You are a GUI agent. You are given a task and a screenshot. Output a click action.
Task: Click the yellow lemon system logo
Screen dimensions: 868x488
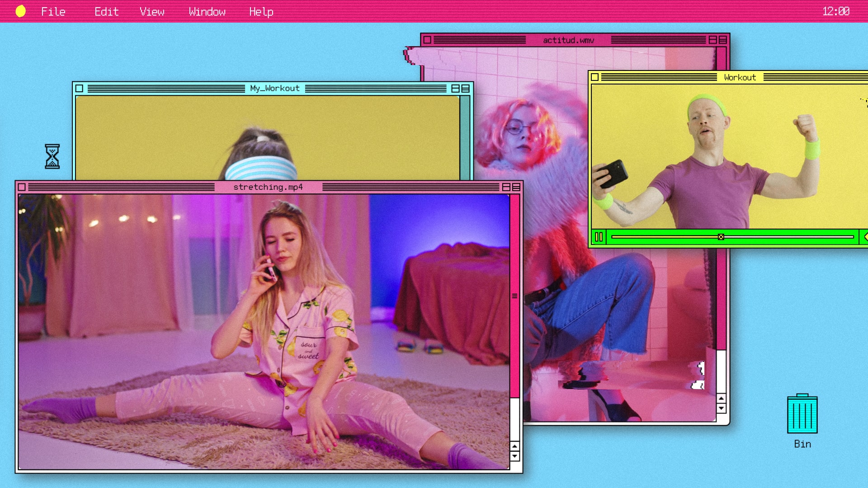(x=20, y=11)
